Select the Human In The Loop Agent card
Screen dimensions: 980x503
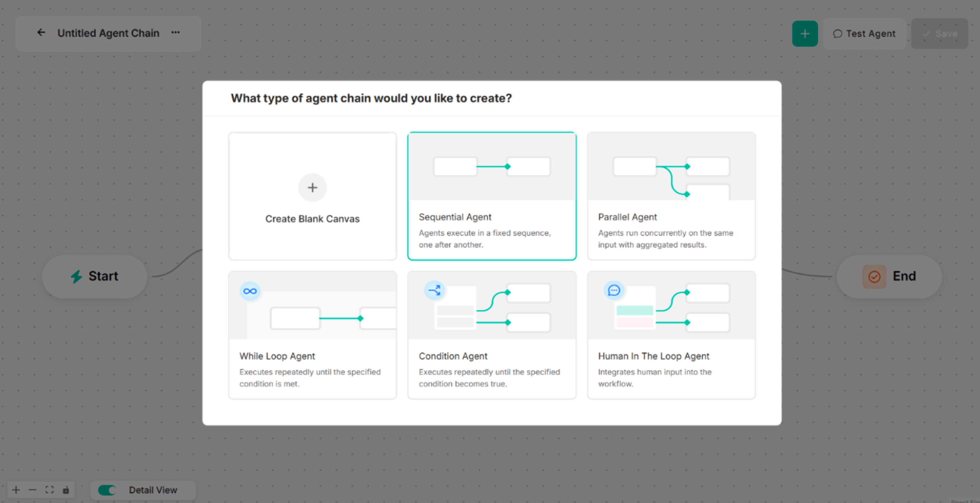(x=671, y=335)
